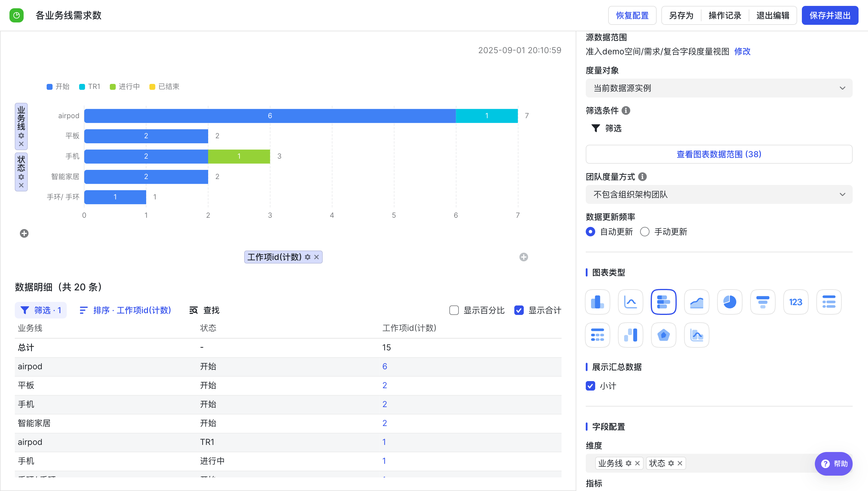Open settings gear on 业务线 axis tag
The image size is (868, 491).
click(x=21, y=136)
